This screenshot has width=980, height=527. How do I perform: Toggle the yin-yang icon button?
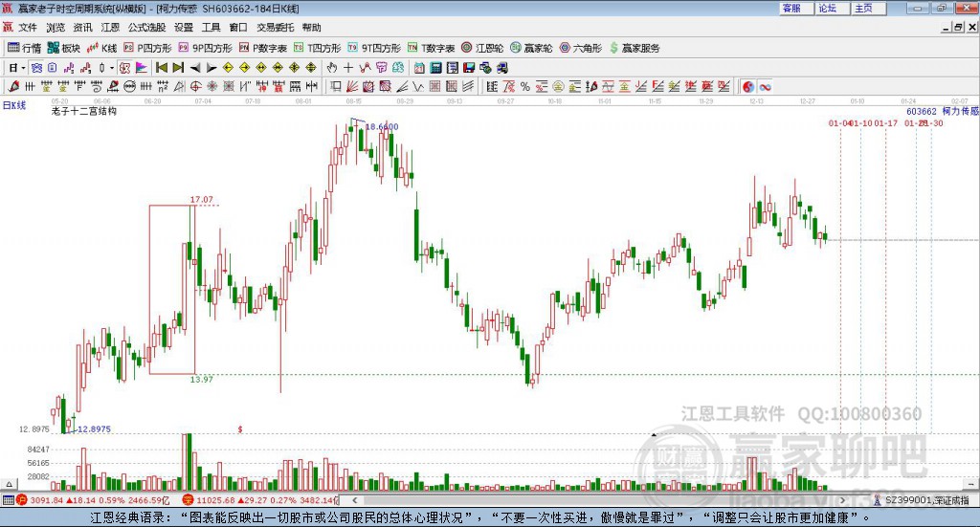(748, 87)
